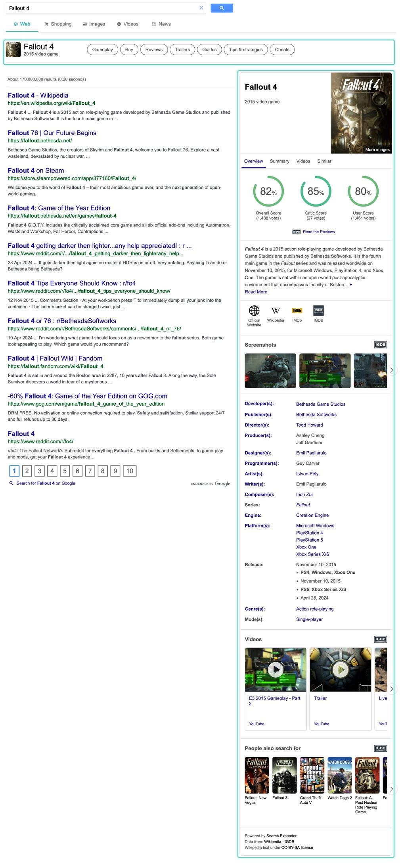Open the Fallout 4 on Steam result
This screenshot has height=868, width=402.
coord(36,171)
